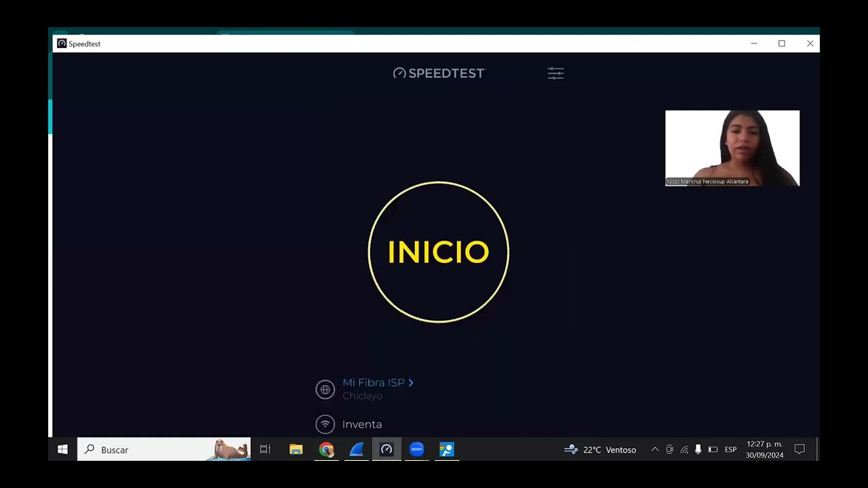The width and height of the screenshot is (868, 488).
Task: Switch to Google Chrome in the taskbar
Action: pyautogui.click(x=326, y=449)
